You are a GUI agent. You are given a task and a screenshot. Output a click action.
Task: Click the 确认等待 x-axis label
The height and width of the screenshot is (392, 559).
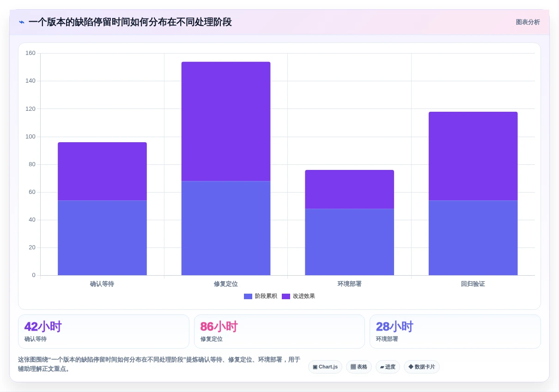pos(102,284)
